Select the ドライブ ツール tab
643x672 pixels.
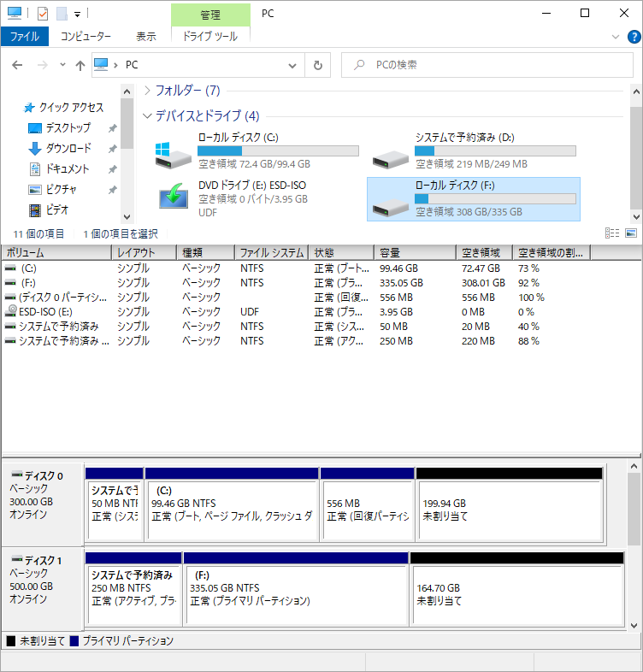point(210,37)
